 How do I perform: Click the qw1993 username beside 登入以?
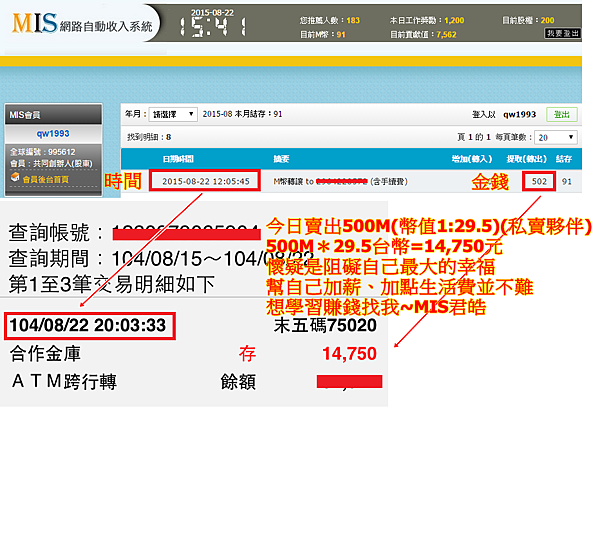point(519,114)
